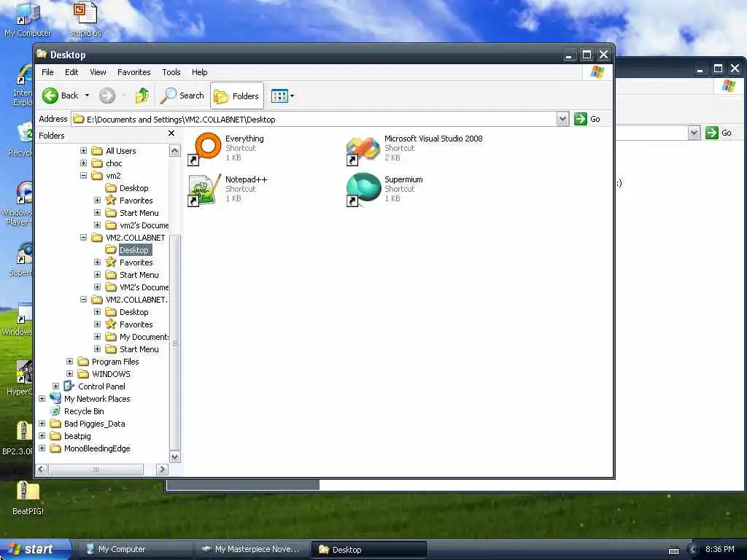Open the Views dropdown arrow
The image size is (747, 560).
[292, 96]
